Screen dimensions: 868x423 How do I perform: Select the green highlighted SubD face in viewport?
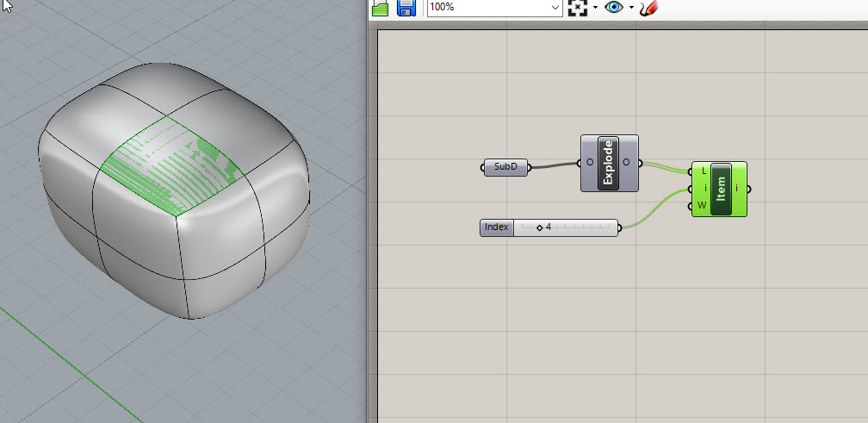click(171, 166)
